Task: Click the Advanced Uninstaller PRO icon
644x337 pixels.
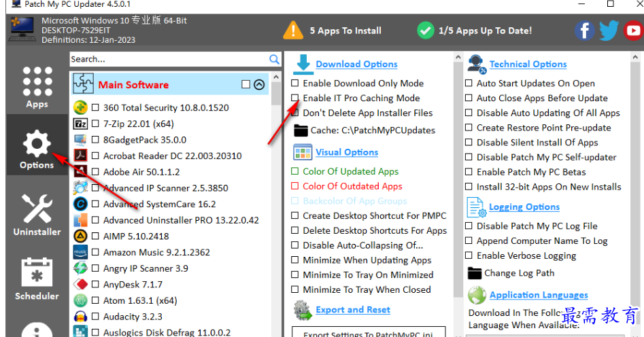Action: 80,220
